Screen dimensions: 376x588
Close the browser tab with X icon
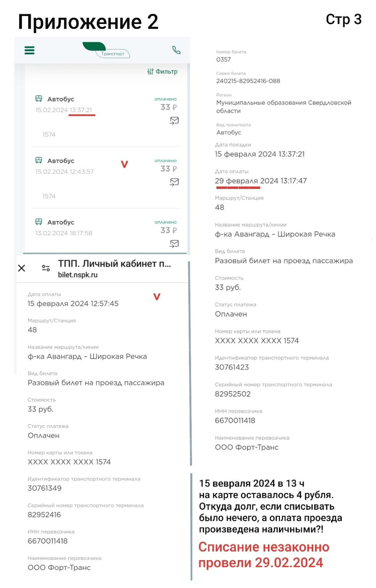coord(22,268)
